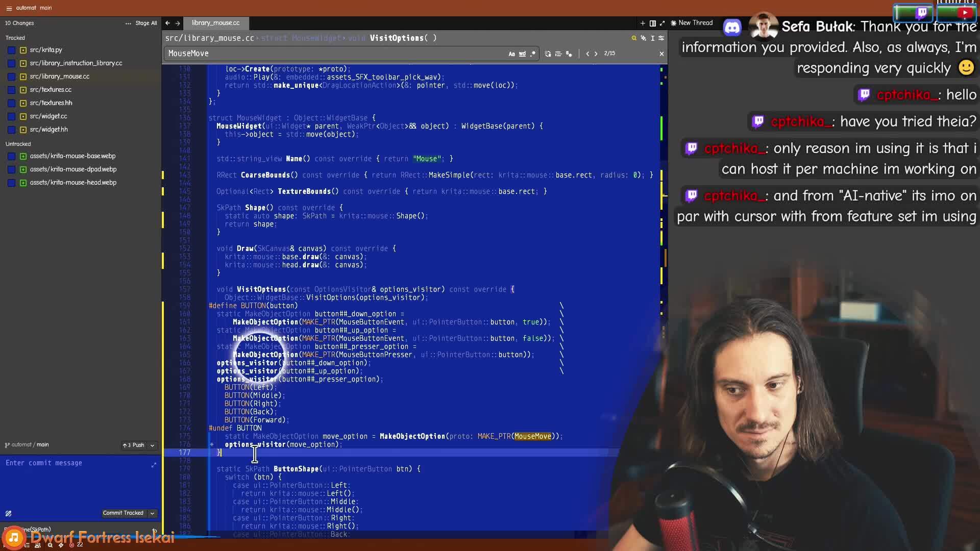The image size is (980, 551).
Task: Click the Commit Tracked button
Action: coord(123,513)
